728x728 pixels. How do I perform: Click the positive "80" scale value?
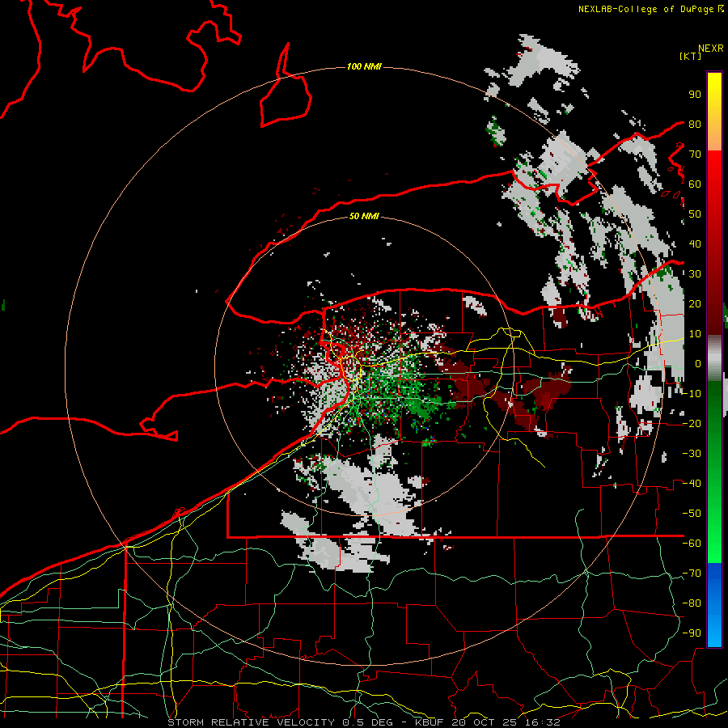[695, 124]
